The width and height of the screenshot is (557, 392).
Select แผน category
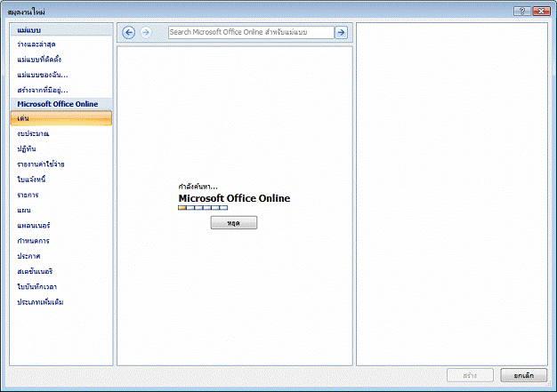tap(61, 211)
